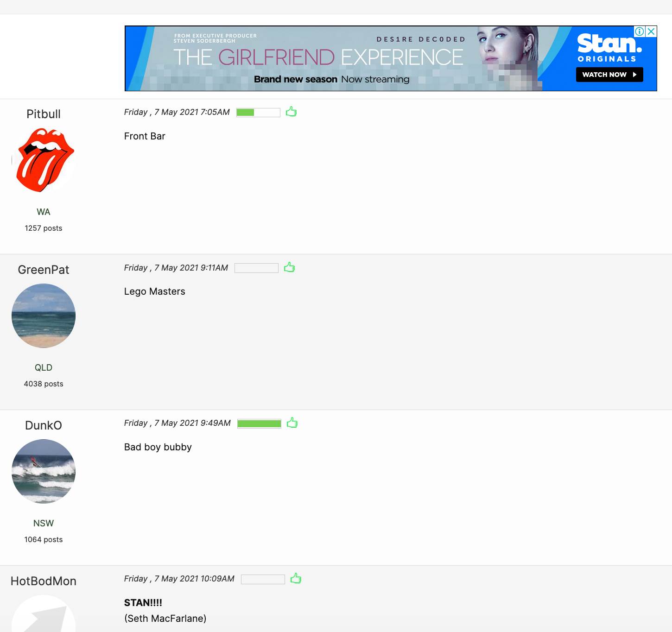
Task: Click the full green rating bar on DunkO's post
Action: (259, 423)
